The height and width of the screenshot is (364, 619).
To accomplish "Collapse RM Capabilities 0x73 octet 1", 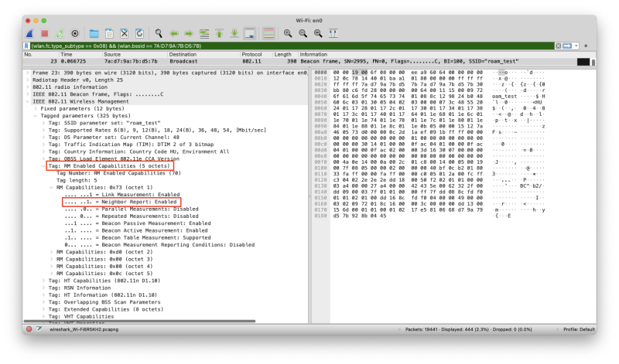I will (x=51, y=188).
